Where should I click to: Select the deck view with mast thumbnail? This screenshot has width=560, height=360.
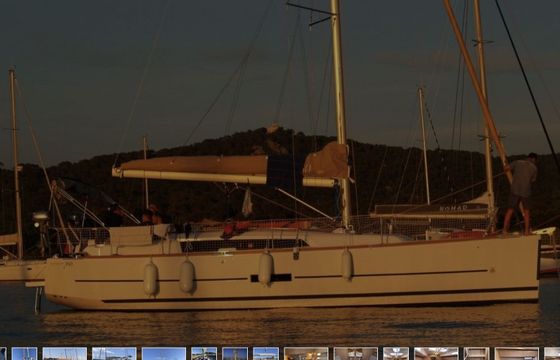pos(204,354)
